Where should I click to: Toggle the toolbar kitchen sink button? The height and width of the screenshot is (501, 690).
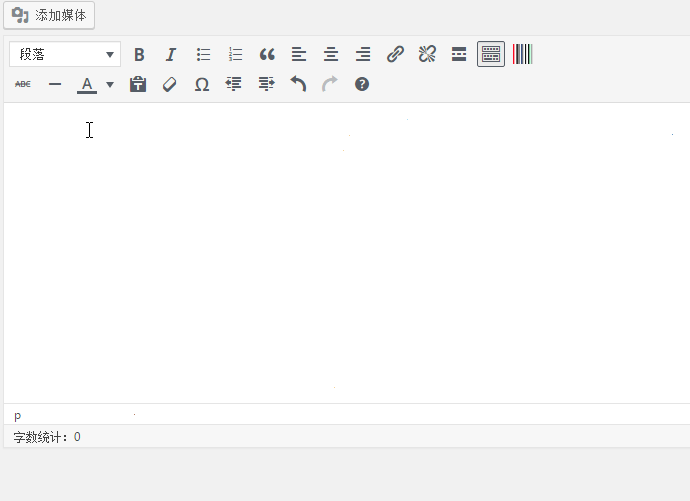coord(491,54)
